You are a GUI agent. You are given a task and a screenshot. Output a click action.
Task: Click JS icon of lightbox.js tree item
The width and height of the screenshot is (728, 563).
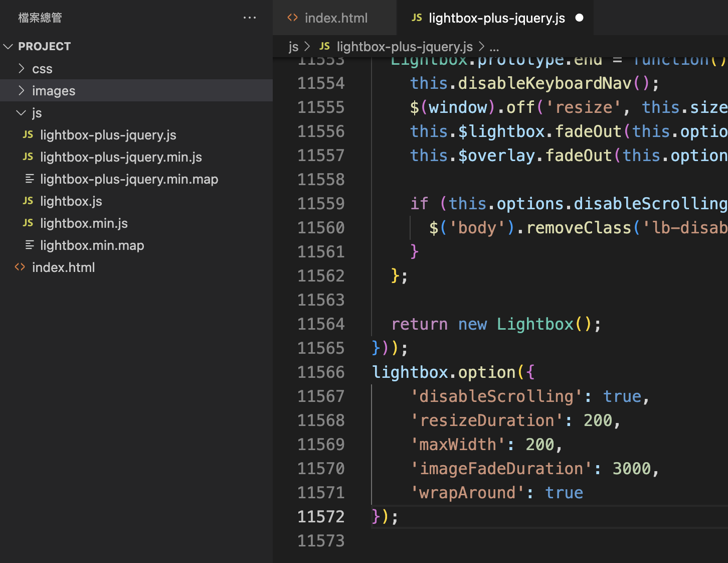click(x=28, y=201)
